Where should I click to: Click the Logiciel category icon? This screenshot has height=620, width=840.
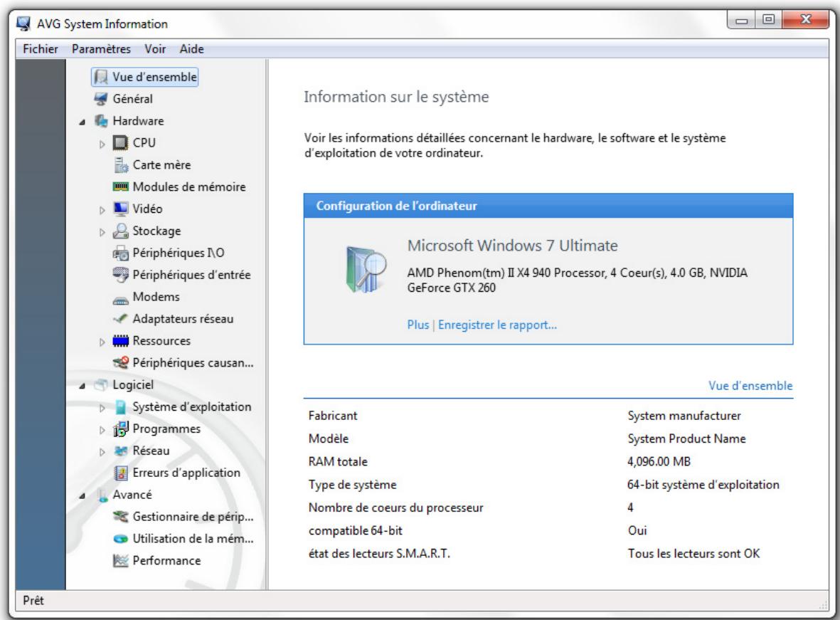tap(101, 384)
